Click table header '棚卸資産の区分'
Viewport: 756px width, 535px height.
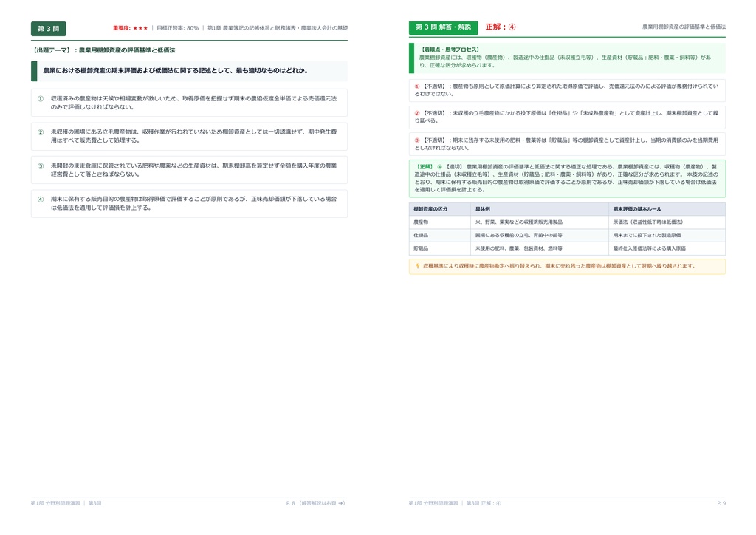[430, 209]
